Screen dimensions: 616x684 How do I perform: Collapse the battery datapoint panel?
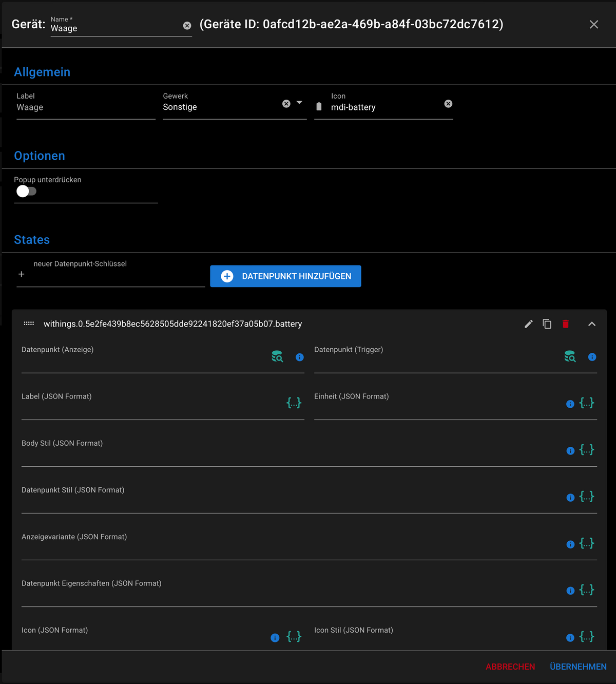pyautogui.click(x=592, y=324)
